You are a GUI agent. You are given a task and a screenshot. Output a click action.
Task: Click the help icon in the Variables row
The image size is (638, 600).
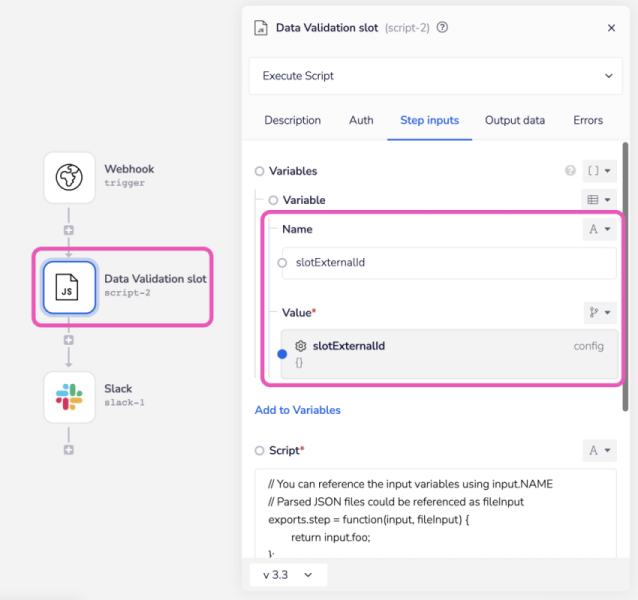pos(570,171)
